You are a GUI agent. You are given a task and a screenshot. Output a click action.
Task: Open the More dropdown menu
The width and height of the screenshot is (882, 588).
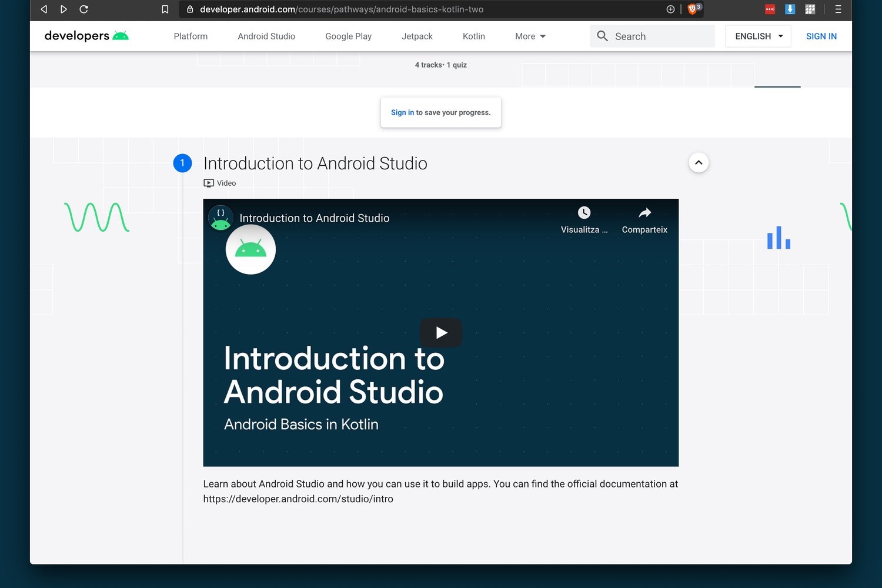[x=530, y=36]
